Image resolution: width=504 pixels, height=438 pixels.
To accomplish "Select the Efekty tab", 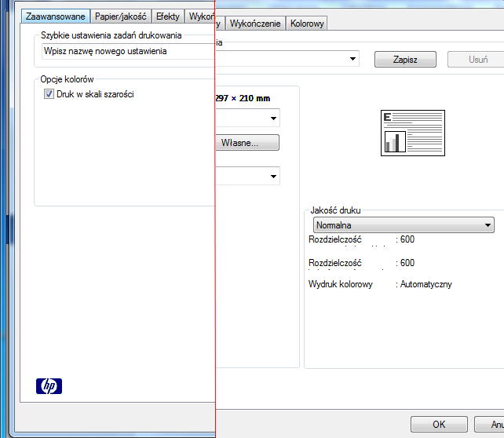I will pos(167,16).
